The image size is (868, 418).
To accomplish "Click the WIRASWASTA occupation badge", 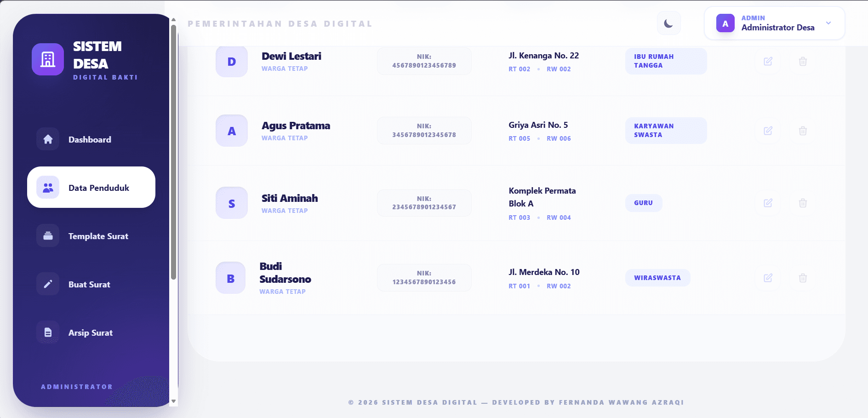I will click(x=657, y=278).
